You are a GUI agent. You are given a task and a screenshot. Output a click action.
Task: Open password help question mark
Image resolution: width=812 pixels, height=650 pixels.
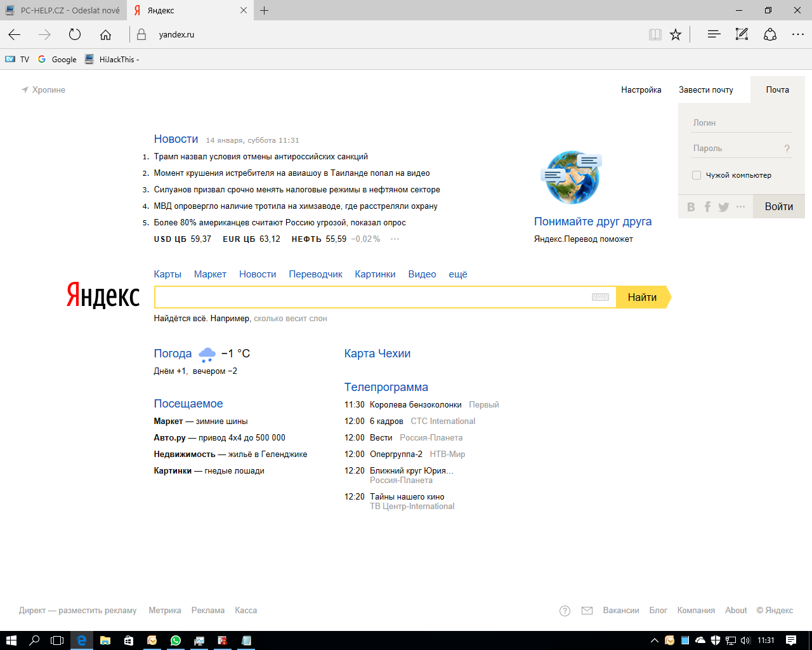[x=787, y=149]
